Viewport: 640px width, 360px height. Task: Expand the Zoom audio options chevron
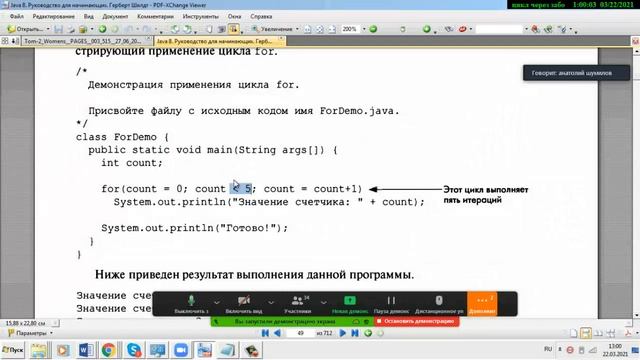tap(217, 302)
